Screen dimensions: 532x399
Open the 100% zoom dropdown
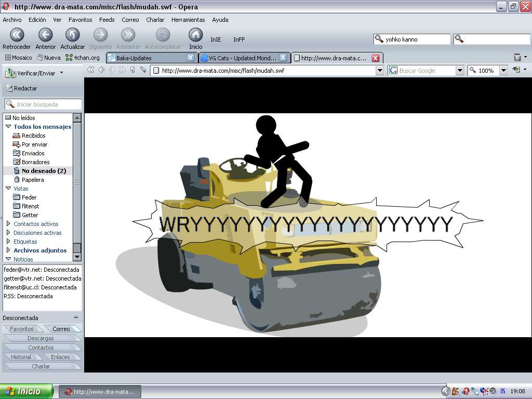(503, 71)
